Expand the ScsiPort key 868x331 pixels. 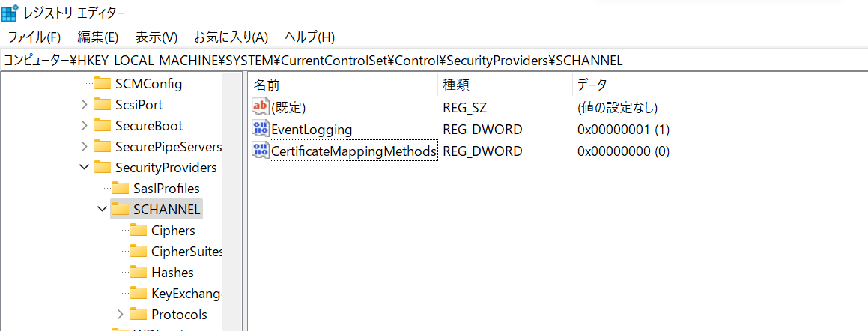pyautogui.click(x=84, y=105)
